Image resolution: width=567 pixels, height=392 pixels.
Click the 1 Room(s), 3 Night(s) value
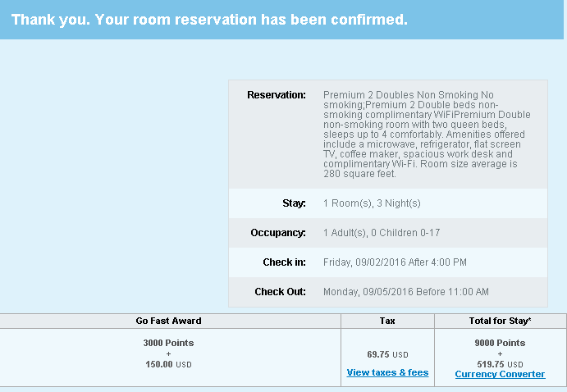tap(372, 203)
